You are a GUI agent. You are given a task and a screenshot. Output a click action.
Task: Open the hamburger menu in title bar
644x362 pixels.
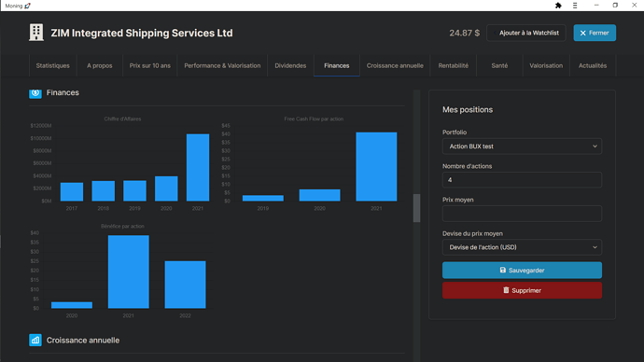[x=575, y=6]
